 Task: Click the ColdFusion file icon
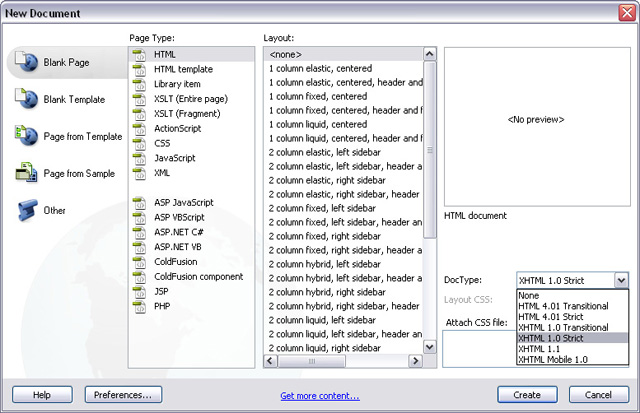(x=140, y=262)
